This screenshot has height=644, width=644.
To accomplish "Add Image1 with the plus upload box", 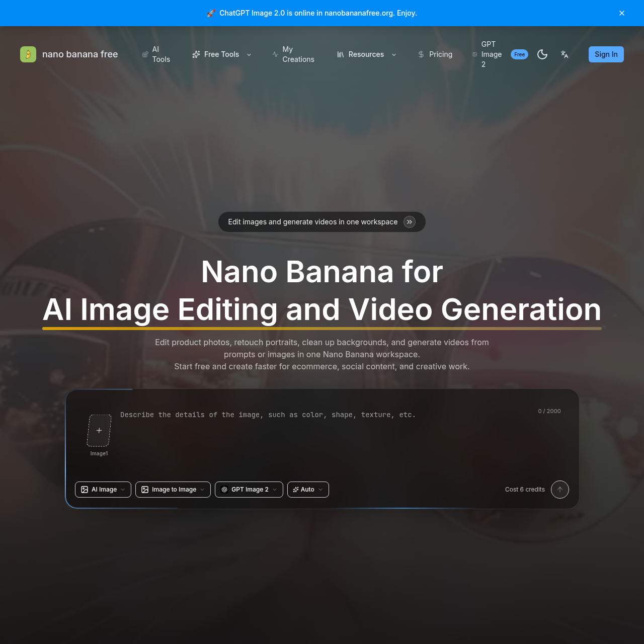I will pyautogui.click(x=99, y=431).
